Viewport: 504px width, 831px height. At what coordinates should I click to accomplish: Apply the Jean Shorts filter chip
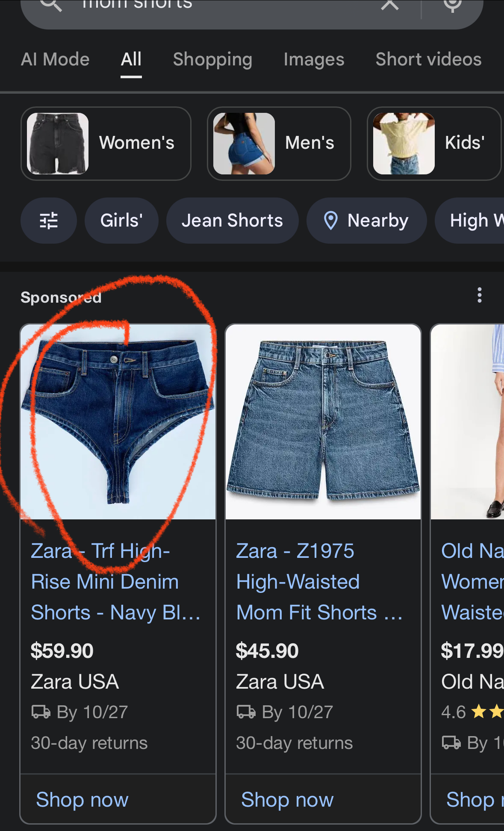[232, 221]
